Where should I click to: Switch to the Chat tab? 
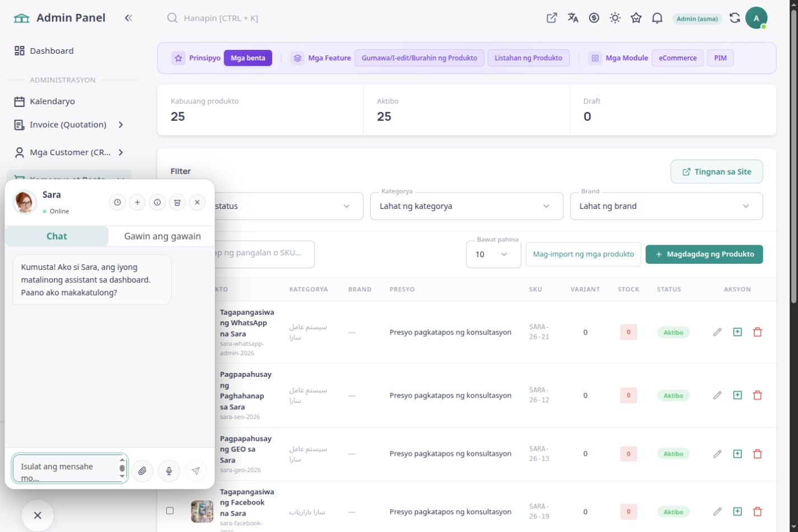pyautogui.click(x=57, y=236)
